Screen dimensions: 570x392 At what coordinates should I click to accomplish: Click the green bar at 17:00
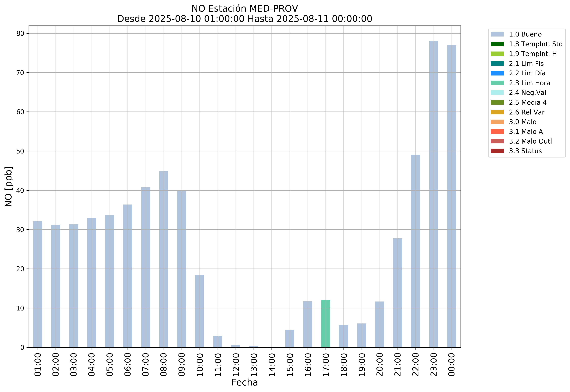[325, 324]
